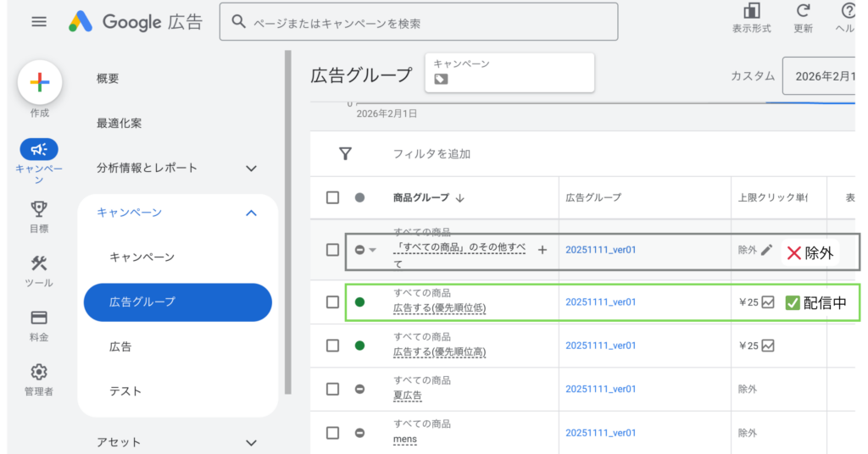Open 最適化案 in the side menu
868x454 pixels.
tap(119, 124)
